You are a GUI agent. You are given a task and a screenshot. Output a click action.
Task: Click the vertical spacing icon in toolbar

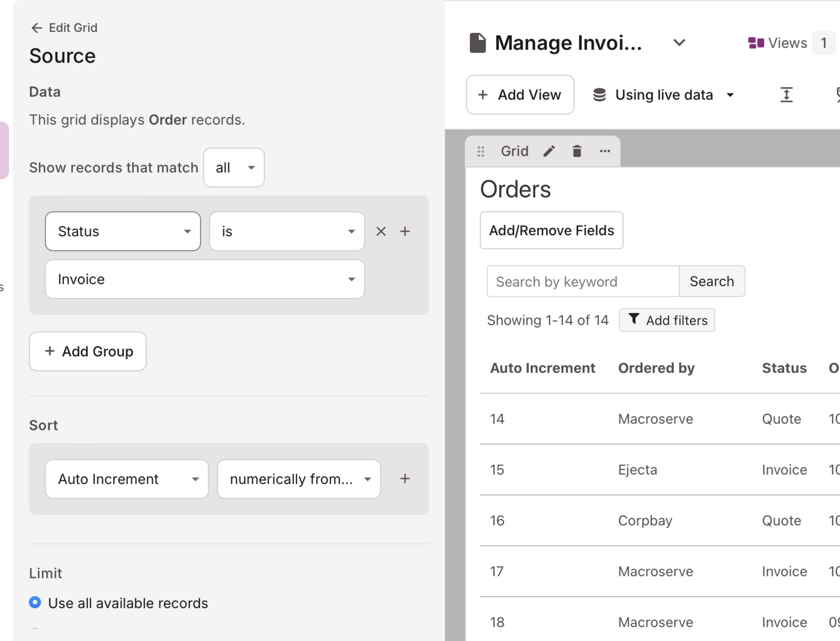click(786, 95)
